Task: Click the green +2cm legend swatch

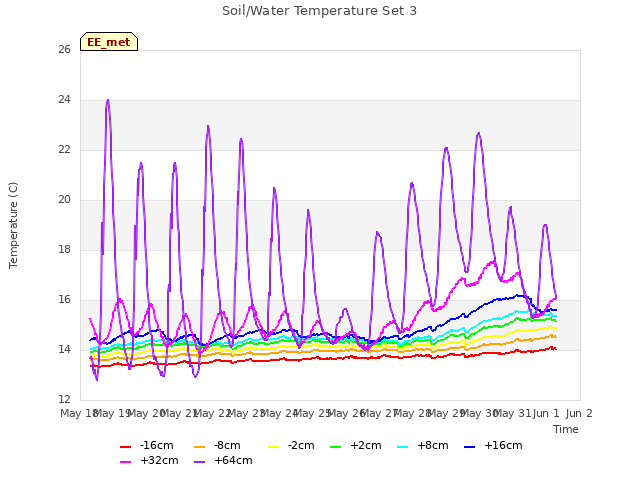Action: (336, 447)
